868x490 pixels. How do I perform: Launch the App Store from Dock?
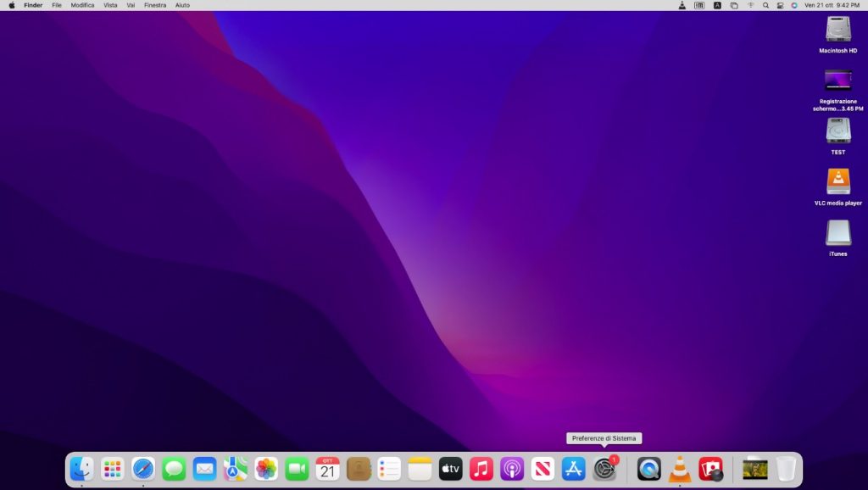tap(574, 468)
